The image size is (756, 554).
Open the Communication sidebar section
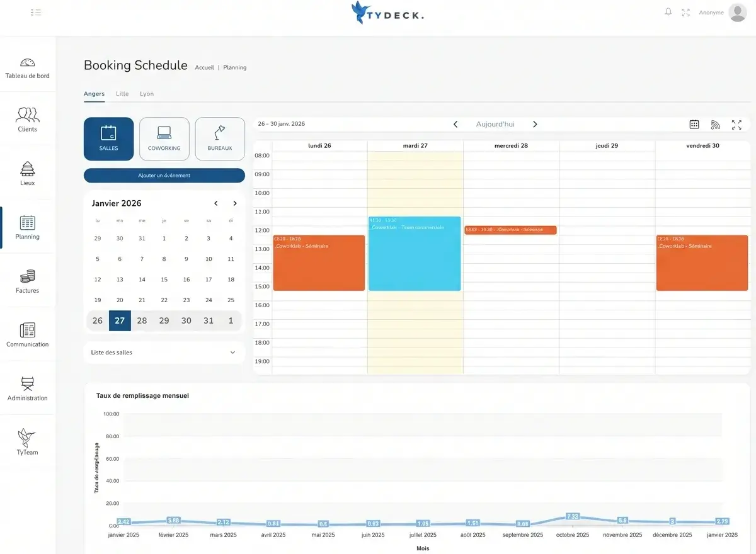pyautogui.click(x=27, y=330)
